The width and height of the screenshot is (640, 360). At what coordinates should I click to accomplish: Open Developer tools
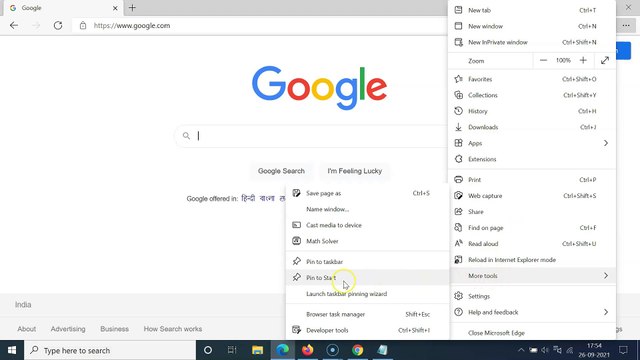[367, 330]
